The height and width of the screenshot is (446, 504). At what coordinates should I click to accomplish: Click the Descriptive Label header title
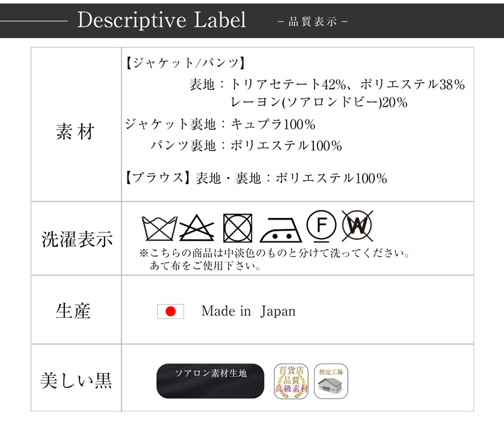[x=162, y=20]
